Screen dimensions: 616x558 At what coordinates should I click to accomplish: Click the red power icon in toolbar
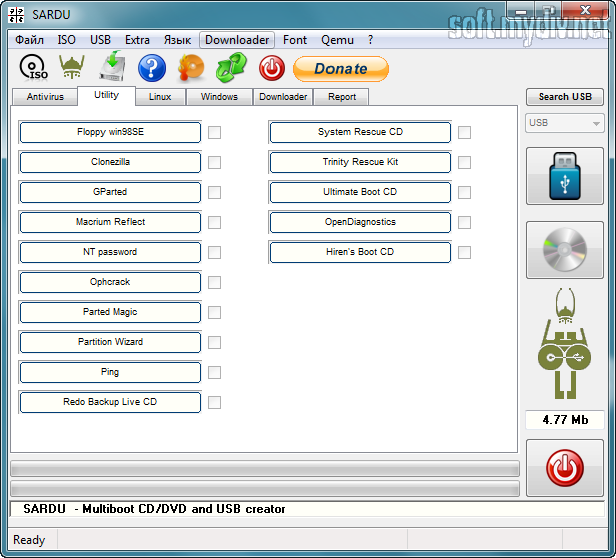271,68
